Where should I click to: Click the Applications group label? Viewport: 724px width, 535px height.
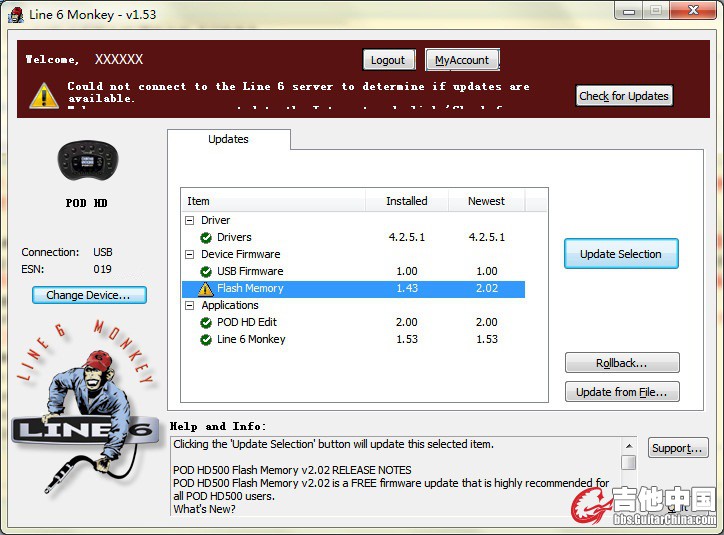point(230,306)
